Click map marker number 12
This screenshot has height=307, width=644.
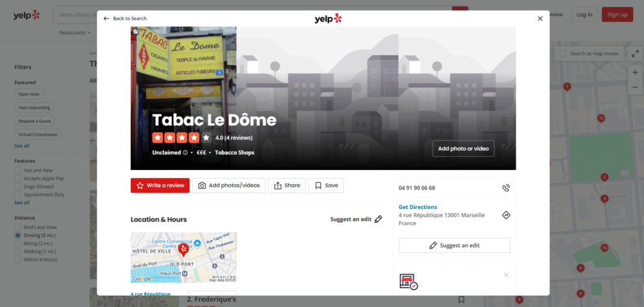pyautogui.click(x=601, y=118)
